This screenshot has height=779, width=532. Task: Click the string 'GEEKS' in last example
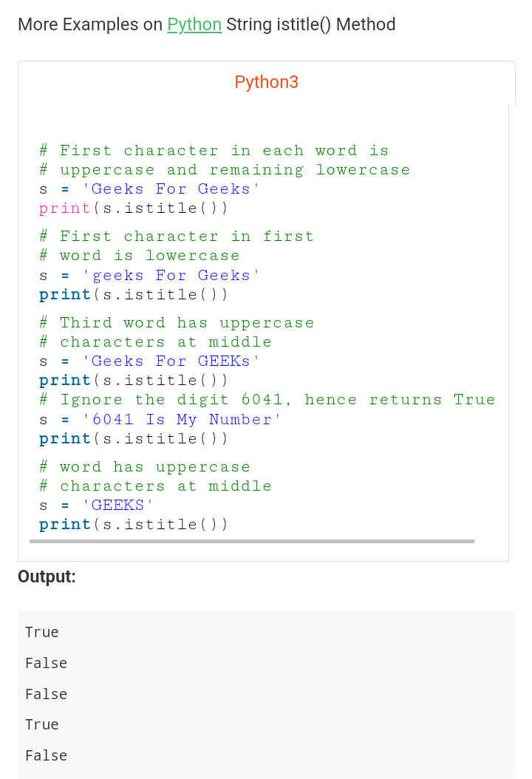(117, 506)
